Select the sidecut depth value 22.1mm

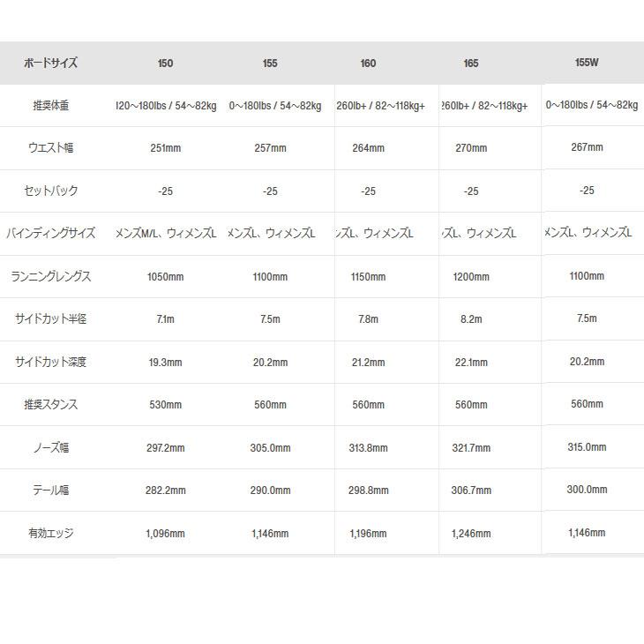[x=471, y=363]
